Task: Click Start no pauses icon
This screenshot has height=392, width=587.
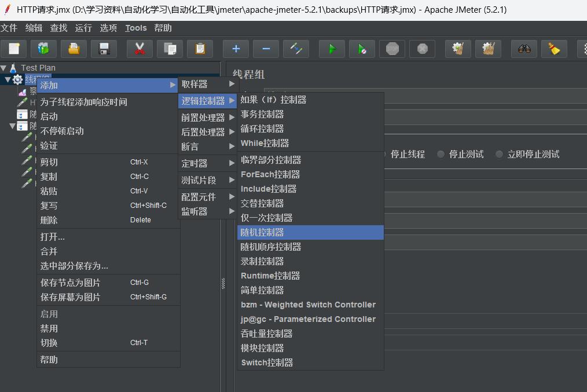Action: (x=362, y=49)
